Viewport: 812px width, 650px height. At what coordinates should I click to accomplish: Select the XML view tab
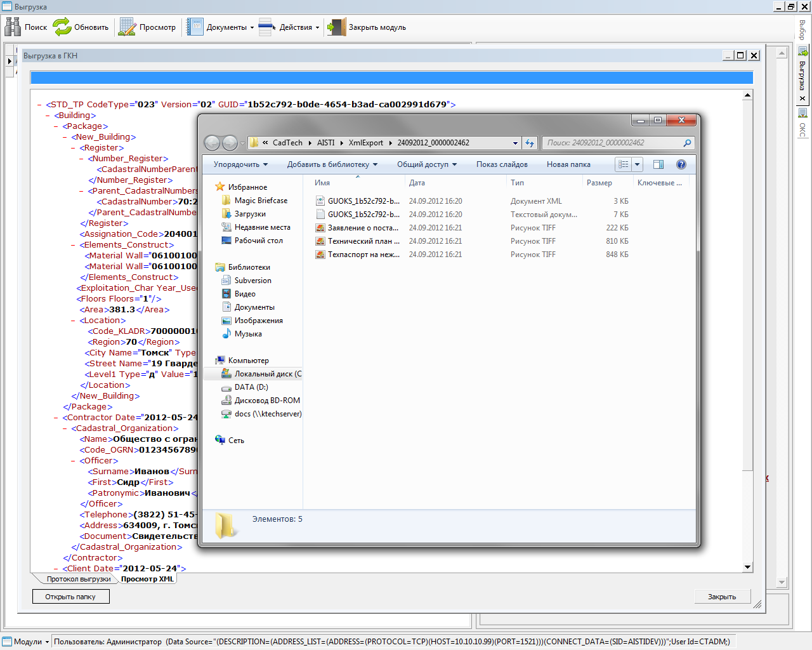tap(147, 579)
